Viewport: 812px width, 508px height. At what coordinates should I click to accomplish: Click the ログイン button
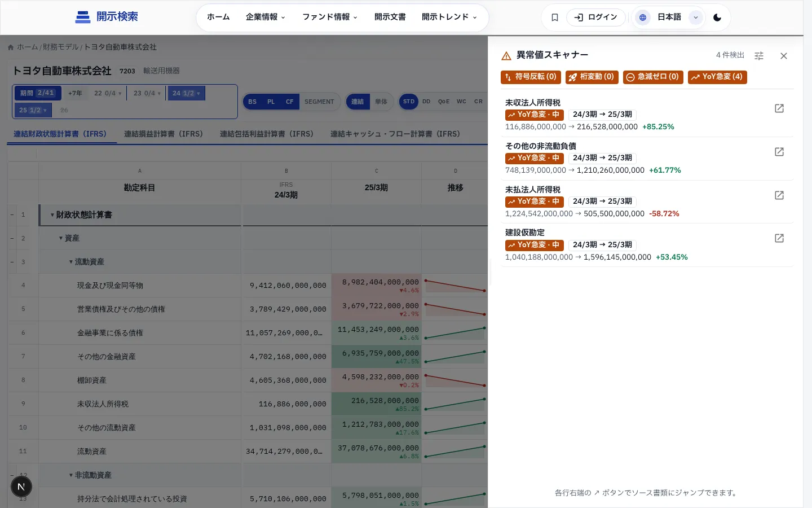tap(596, 17)
